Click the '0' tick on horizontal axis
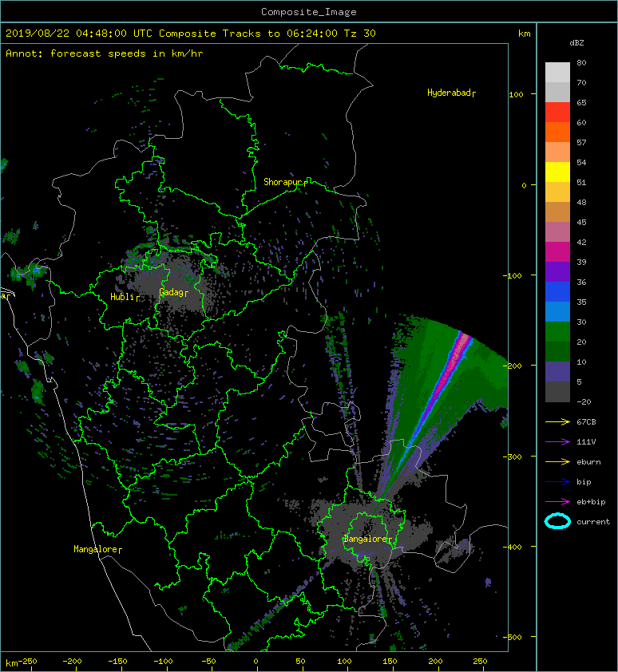This screenshot has width=618, height=672. 256,662
